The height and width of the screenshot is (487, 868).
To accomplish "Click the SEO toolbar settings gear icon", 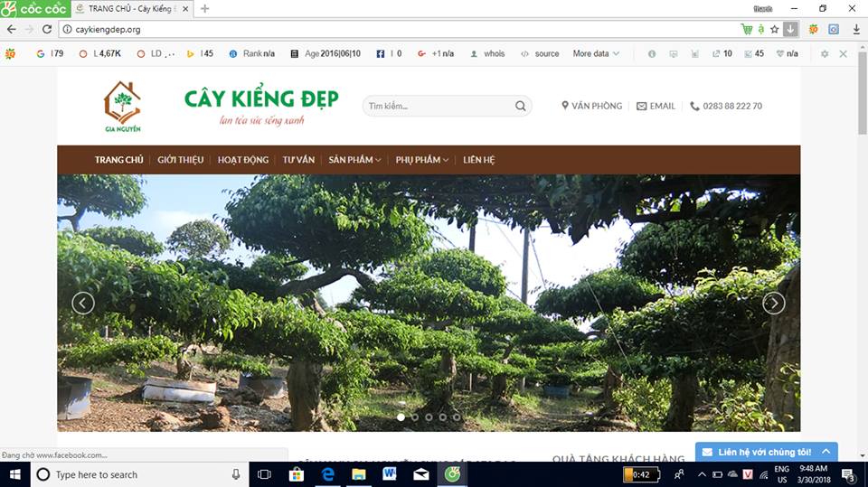I will [825, 54].
